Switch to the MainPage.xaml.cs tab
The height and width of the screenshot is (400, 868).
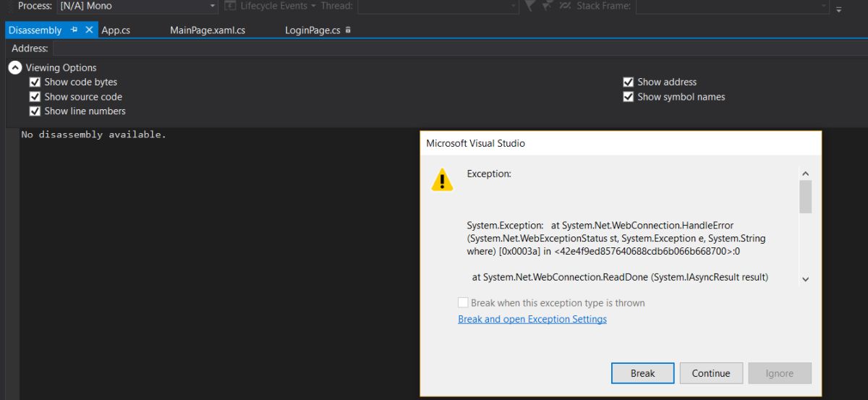click(x=208, y=30)
